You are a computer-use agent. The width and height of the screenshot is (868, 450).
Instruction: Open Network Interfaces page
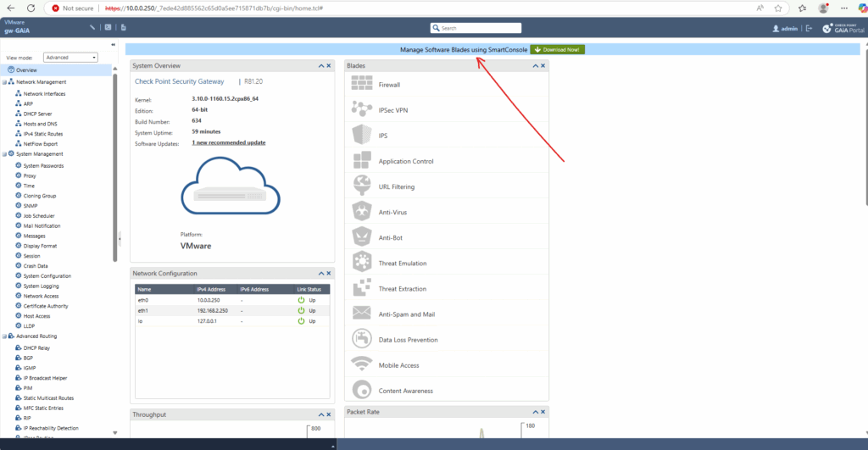click(x=44, y=94)
